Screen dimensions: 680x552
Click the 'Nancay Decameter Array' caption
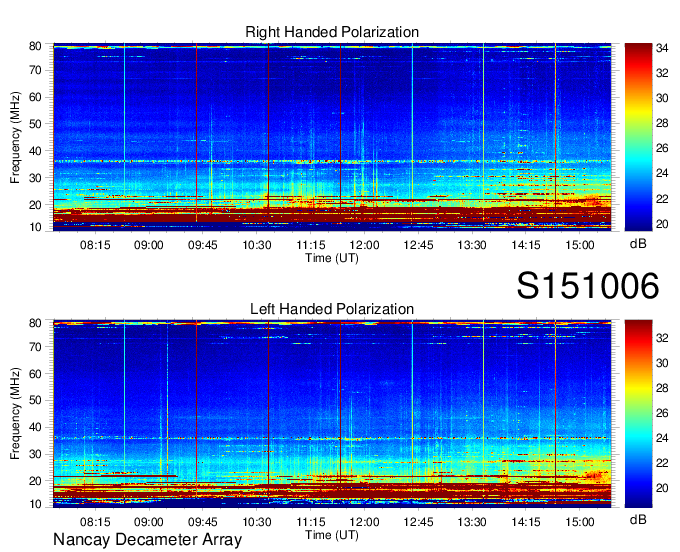147,540
